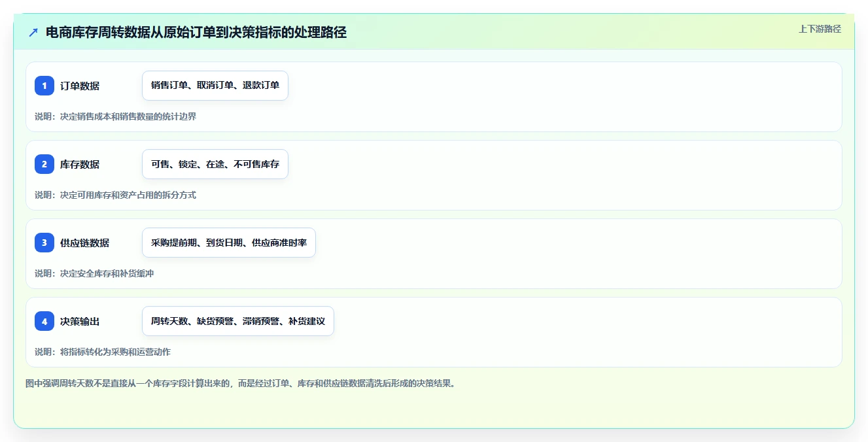Click the 订单数据 step label
This screenshot has width=868, height=442.
[80, 86]
